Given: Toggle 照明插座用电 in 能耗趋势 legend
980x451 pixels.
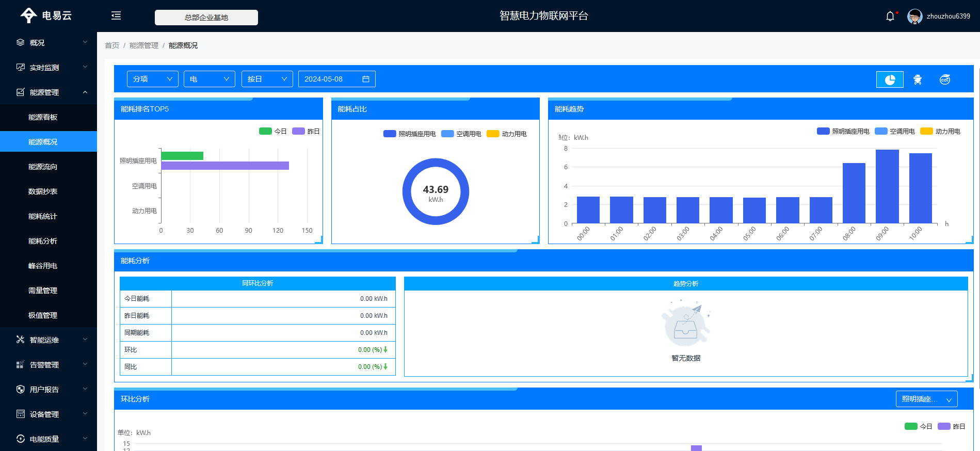Looking at the screenshot, I should (843, 131).
